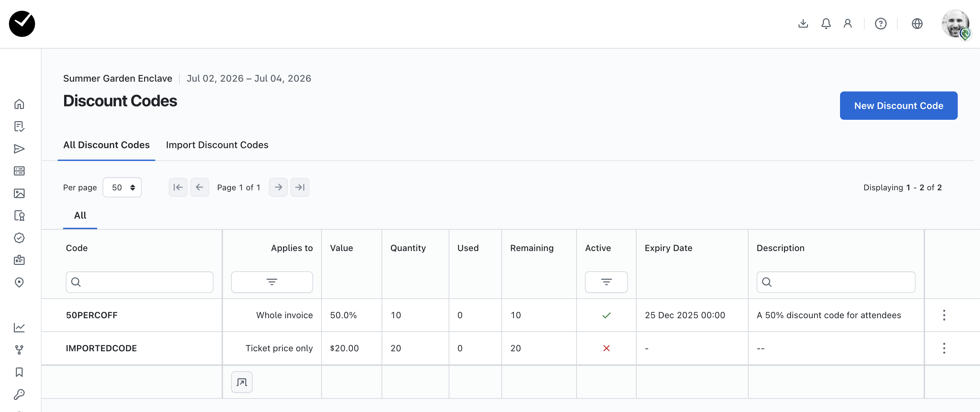The height and width of the screenshot is (412, 980).
Task: Open the help question mark icon
Action: coord(880,24)
